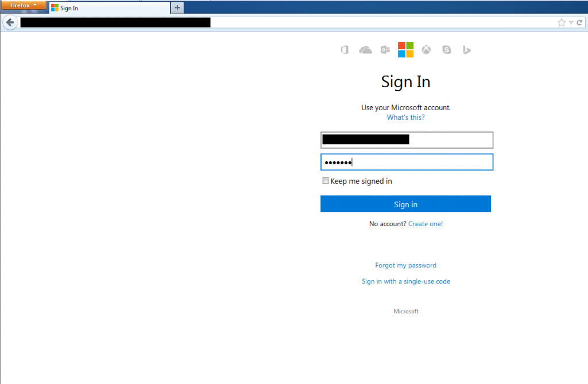Click the Skype icon
588x384 pixels.
[x=447, y=50]
